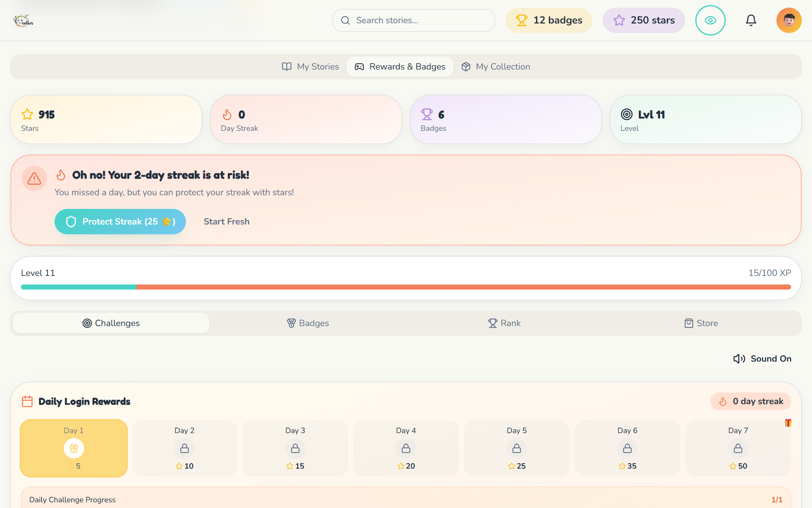Click the gift icon on Day 7 card corner
The image size is (812, 508).
pyautogui.click(x=788, y=423)
